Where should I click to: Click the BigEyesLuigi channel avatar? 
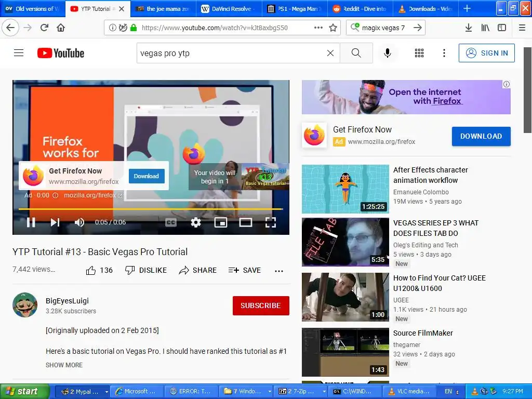(x=25, y=305)
